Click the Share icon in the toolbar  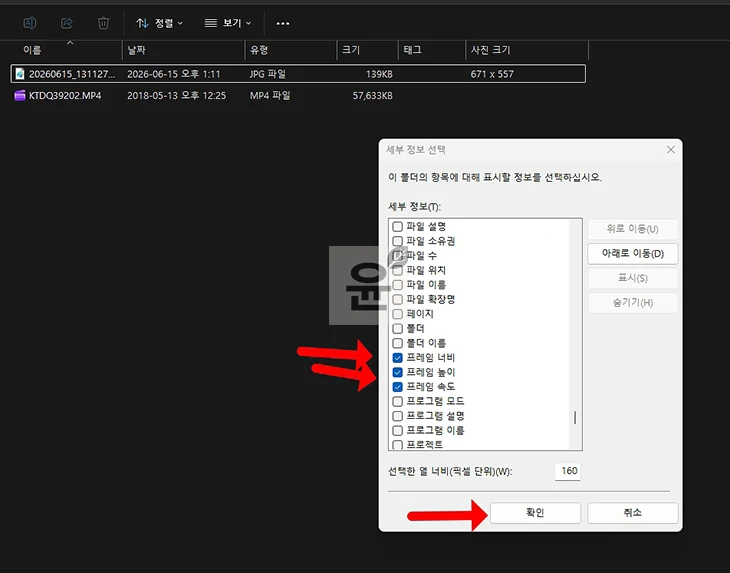(67, 23)
